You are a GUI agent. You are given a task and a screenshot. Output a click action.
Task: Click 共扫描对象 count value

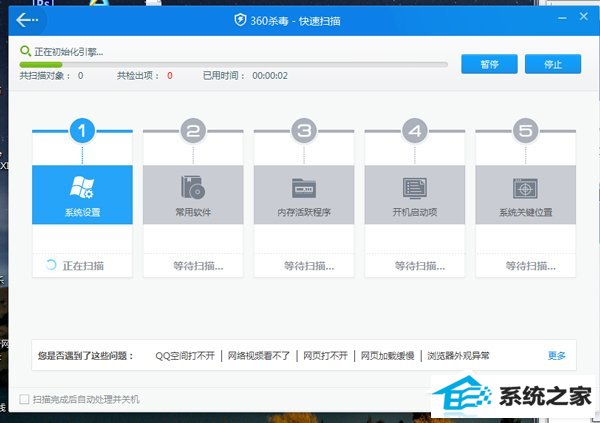pyautogui.click(x=80, y=75)
